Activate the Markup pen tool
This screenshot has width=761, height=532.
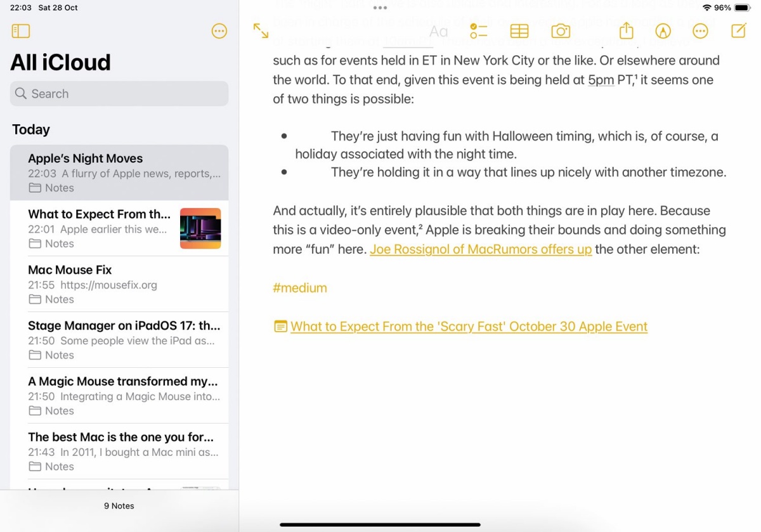pyautogui.click(x=663, y=31)
